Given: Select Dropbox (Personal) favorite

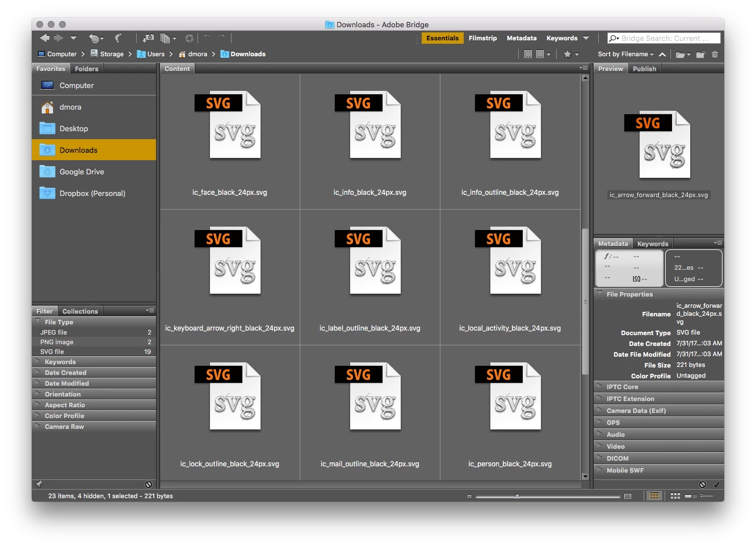Looking at the screenshot, I should [x=94, y=193].
